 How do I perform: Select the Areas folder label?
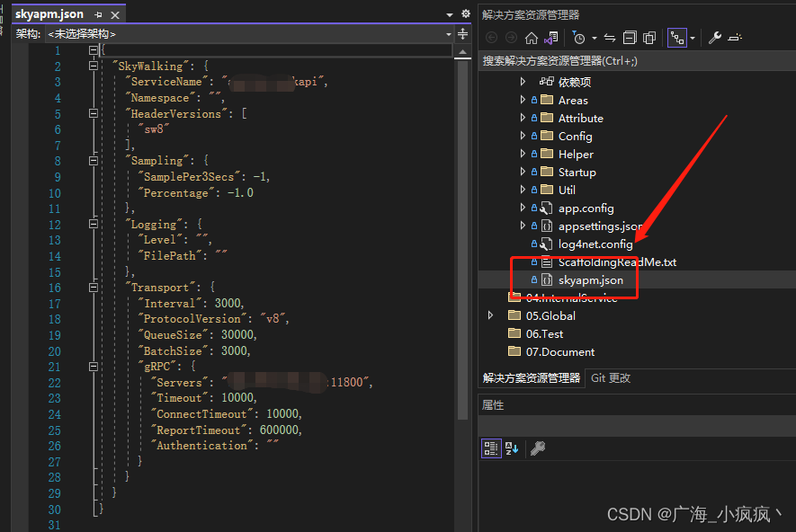tap(573, 101)
